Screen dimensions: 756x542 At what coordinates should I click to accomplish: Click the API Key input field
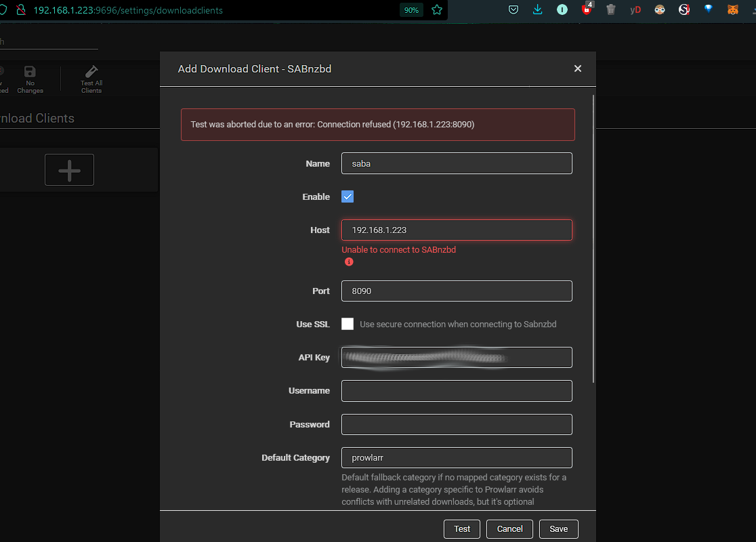457,357
